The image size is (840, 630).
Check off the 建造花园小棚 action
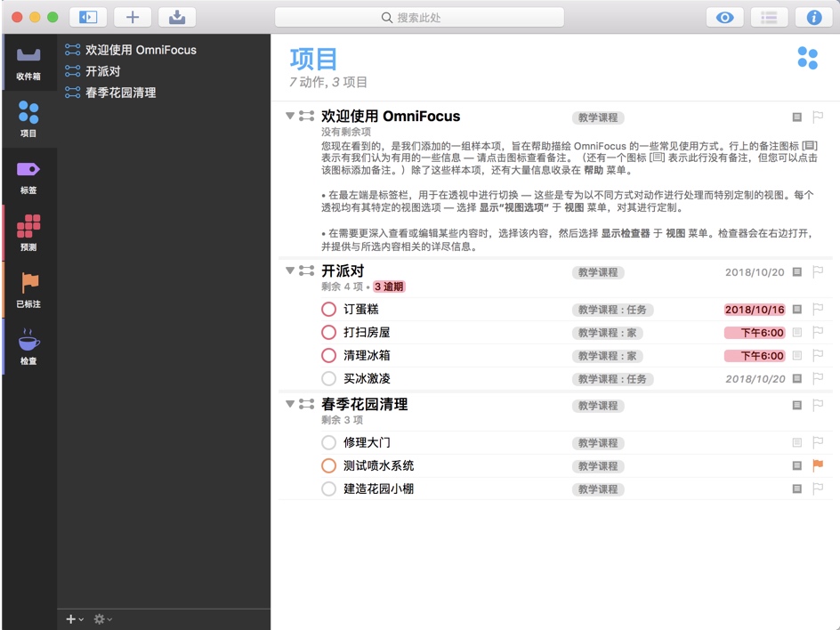pyautogui.click(x=328, y=489)
